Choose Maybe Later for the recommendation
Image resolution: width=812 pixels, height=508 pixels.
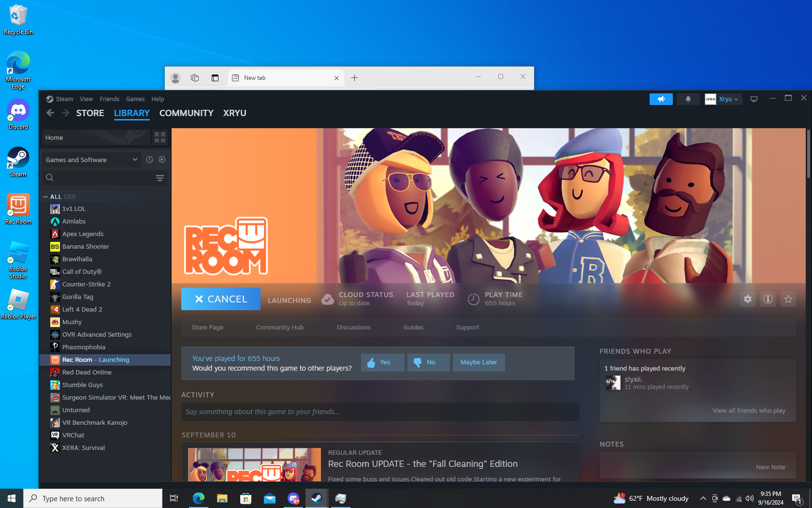pos(478,362)
